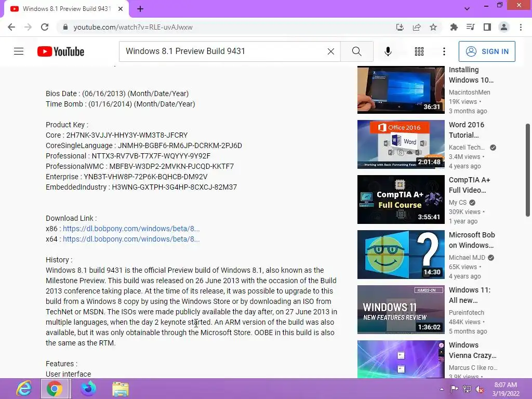The width and height of the screenshot is (532, 399).
Task: Open the Windows Vienna Crazy video thumbnail
Action: (401, 360)
